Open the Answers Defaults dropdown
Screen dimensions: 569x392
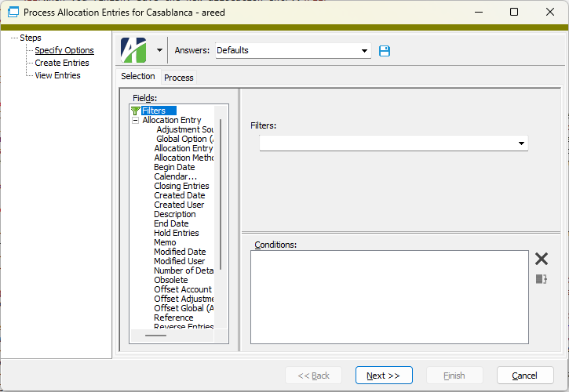(364, 51)
